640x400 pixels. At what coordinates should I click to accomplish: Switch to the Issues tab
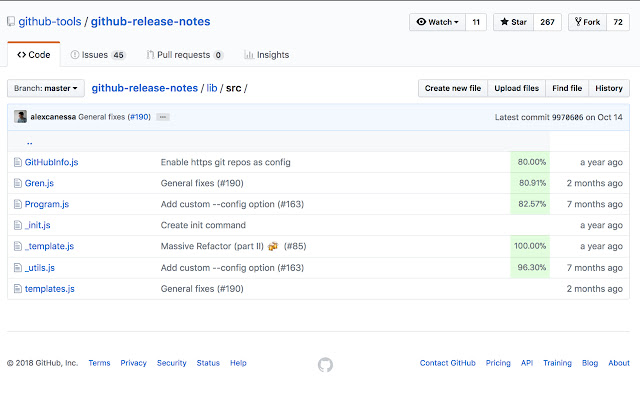pos(97,55)
